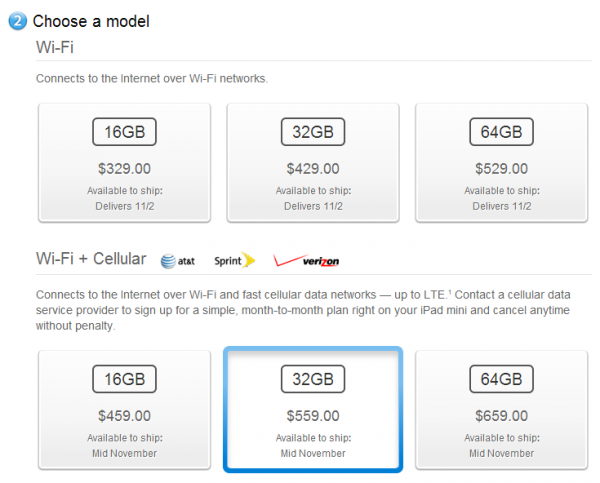Select the highlighted 32GB cellular model at $559.00
The image size is (600, 483).
tap(312, 408)
